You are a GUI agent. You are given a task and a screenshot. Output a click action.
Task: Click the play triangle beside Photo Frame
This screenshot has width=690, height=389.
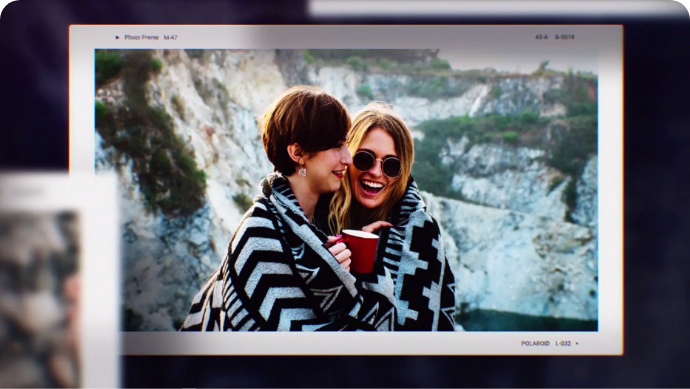click(117, 37)
